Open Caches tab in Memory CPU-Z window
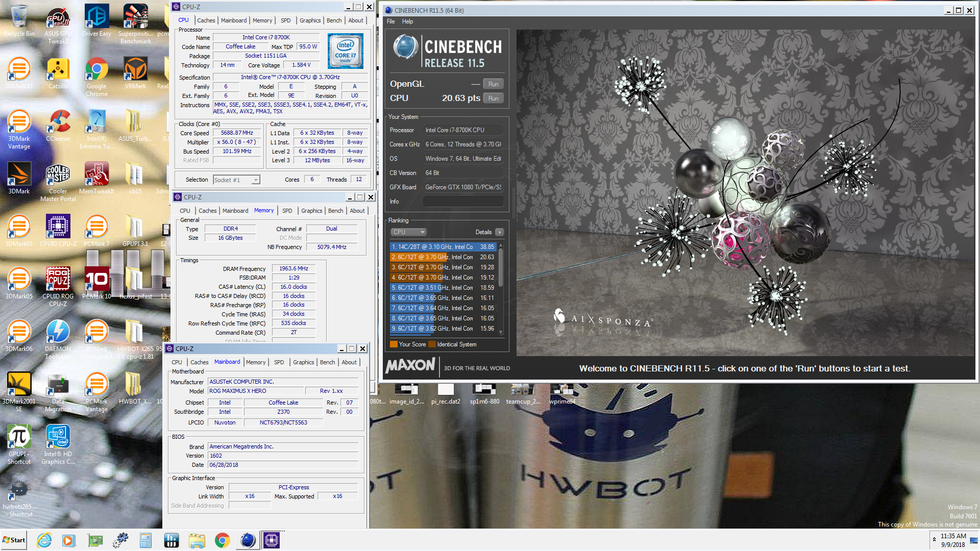980x551 pixels. (208, 211)
